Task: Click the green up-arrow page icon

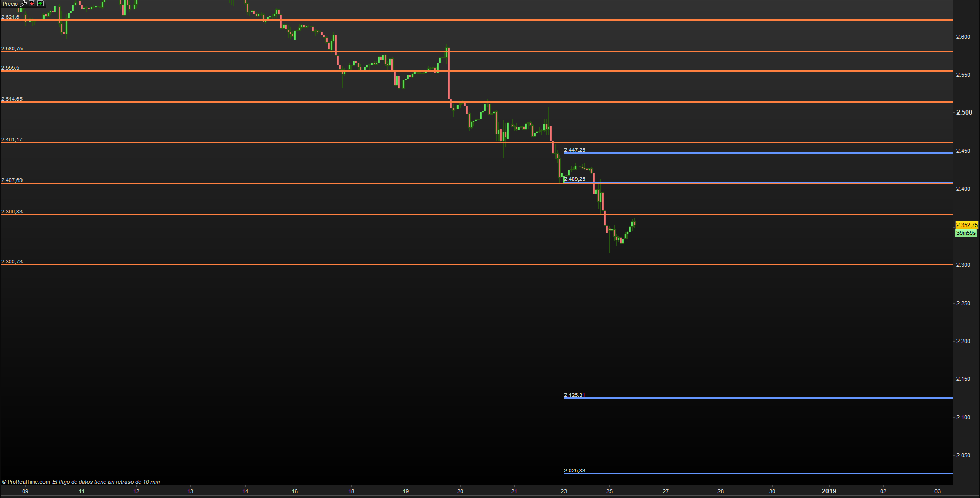Action: click(x=40, y=4)
